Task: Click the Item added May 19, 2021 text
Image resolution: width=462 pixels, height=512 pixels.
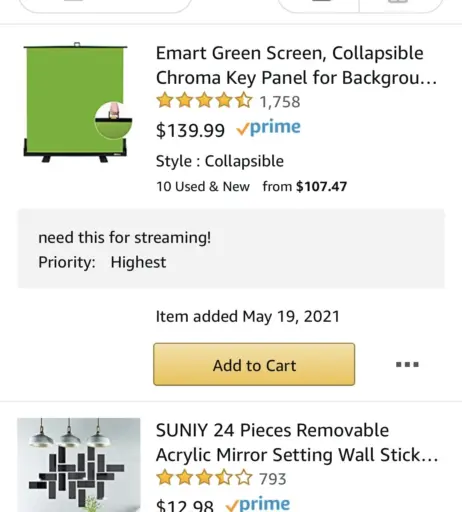Action: click(248, 316)
